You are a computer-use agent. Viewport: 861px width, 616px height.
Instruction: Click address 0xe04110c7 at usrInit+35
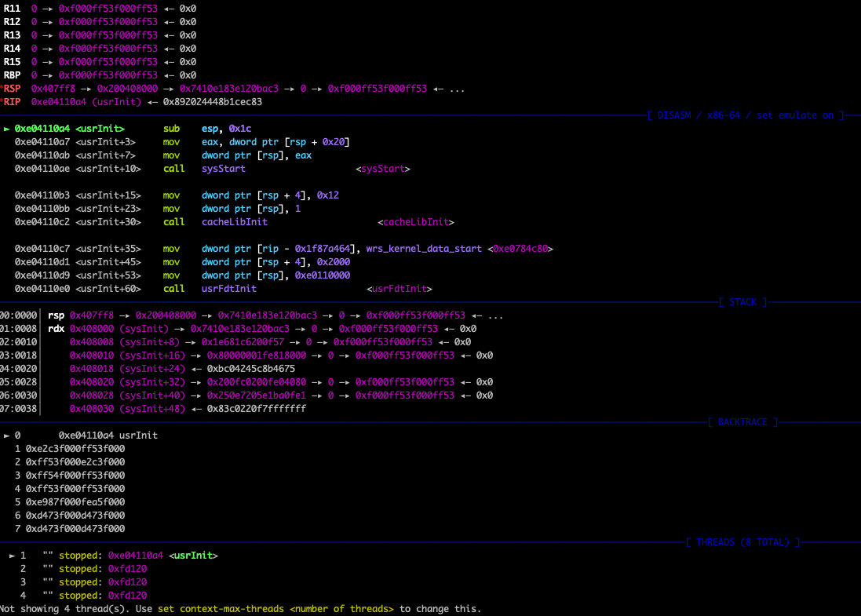pyautogui.click(x=42, y=249)
